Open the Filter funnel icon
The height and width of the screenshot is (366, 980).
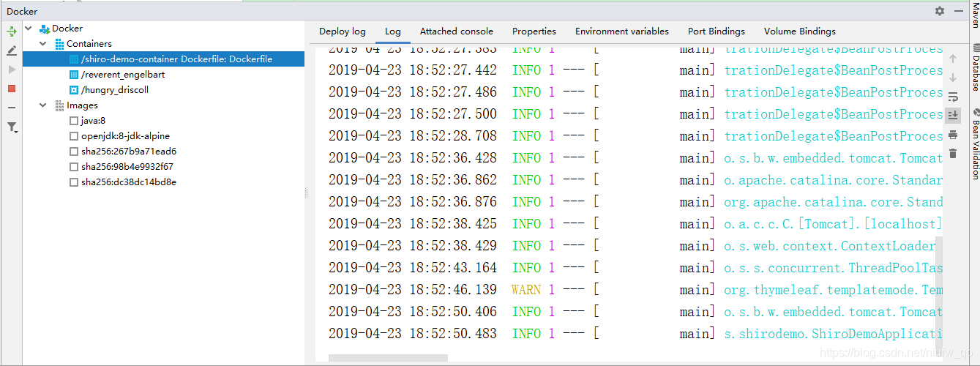12,127
